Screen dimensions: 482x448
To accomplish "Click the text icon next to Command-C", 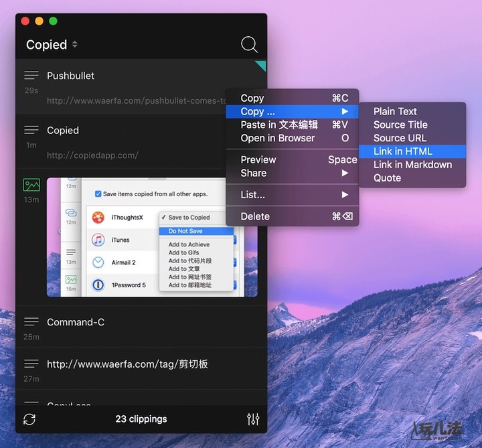I will click(x=31, y=321).
